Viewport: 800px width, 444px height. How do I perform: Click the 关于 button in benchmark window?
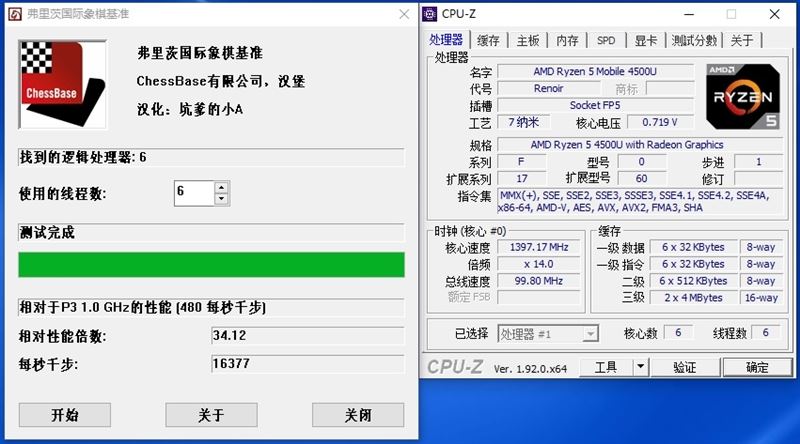point(211,415)
